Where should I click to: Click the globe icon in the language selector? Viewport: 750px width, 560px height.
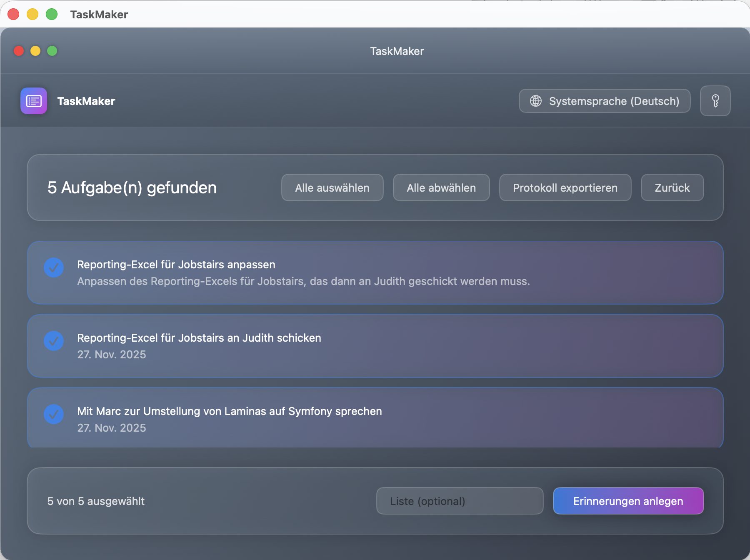tap(536, 100)
